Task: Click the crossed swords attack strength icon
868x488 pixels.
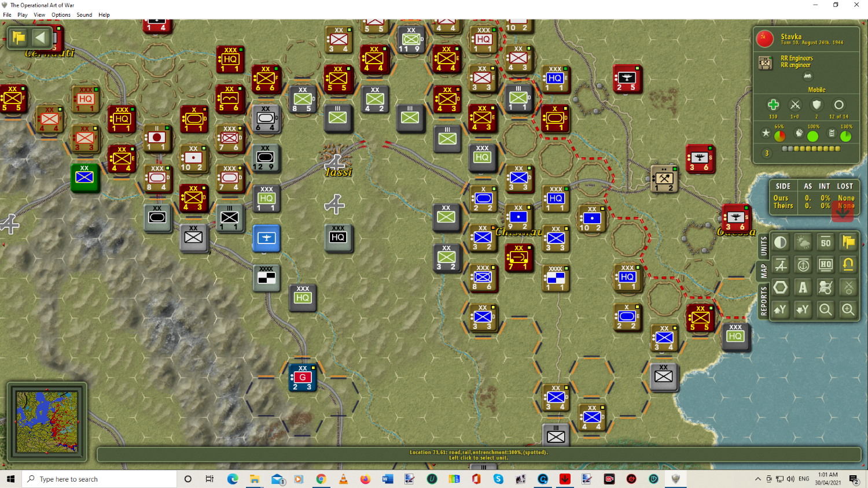Action: pyautogui.click(x=795, y=105)
